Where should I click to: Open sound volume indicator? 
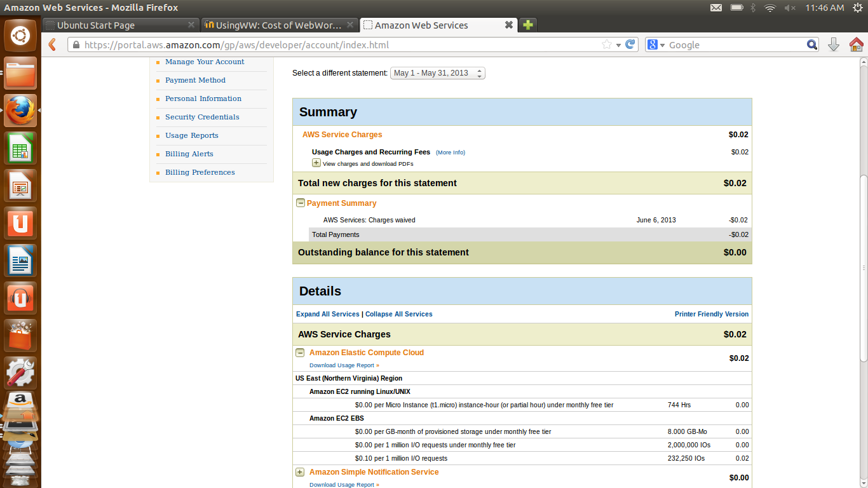tap(790, 8)
